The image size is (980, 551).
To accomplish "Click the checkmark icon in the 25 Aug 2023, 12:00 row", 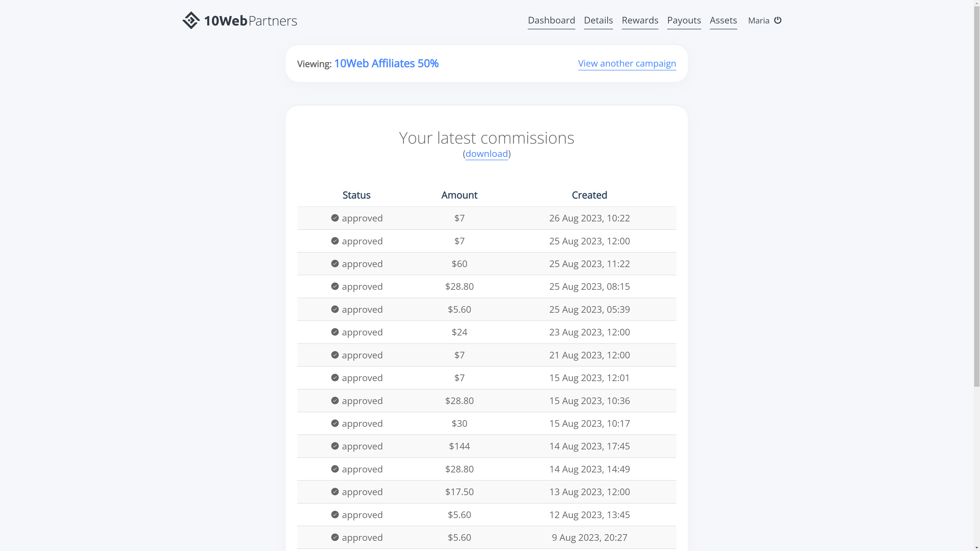I will [335, 241].
